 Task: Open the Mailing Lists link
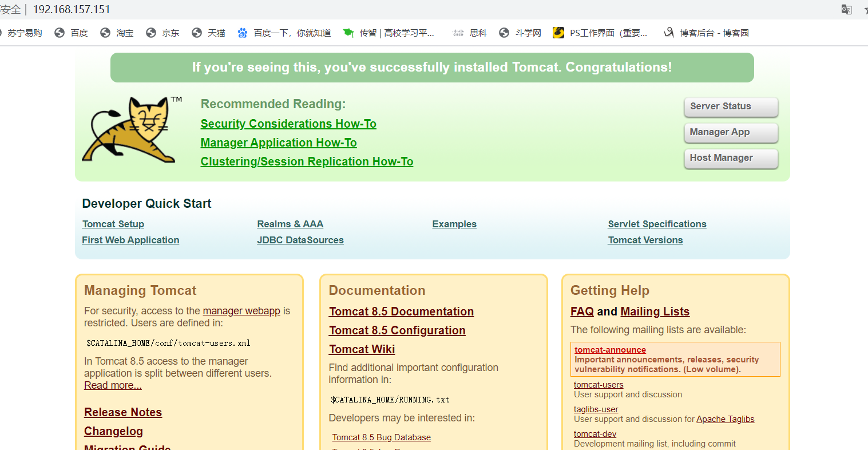[x=655, y=311]
